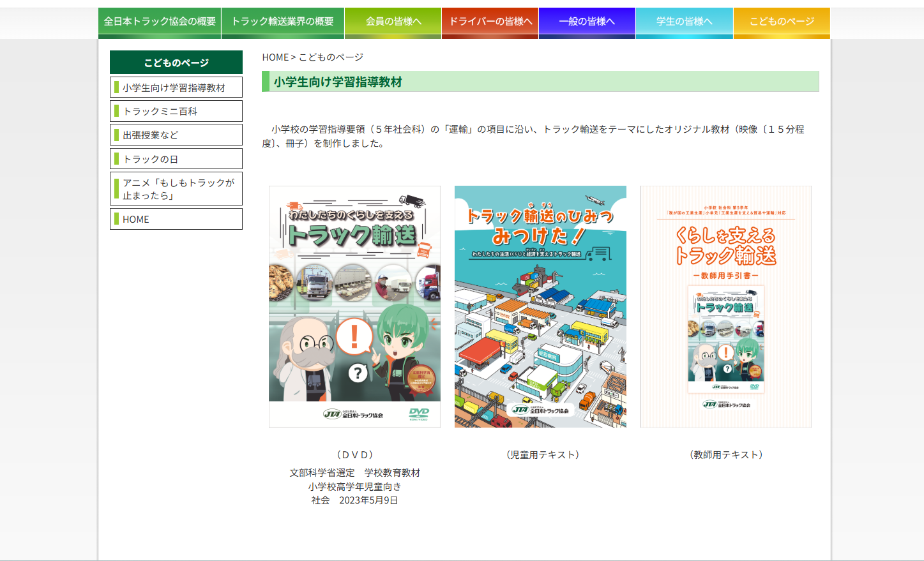Open the トラック輸送のひみつみつけた textbook cover
Screen dimensions: 924x561
tap(540, 306)
